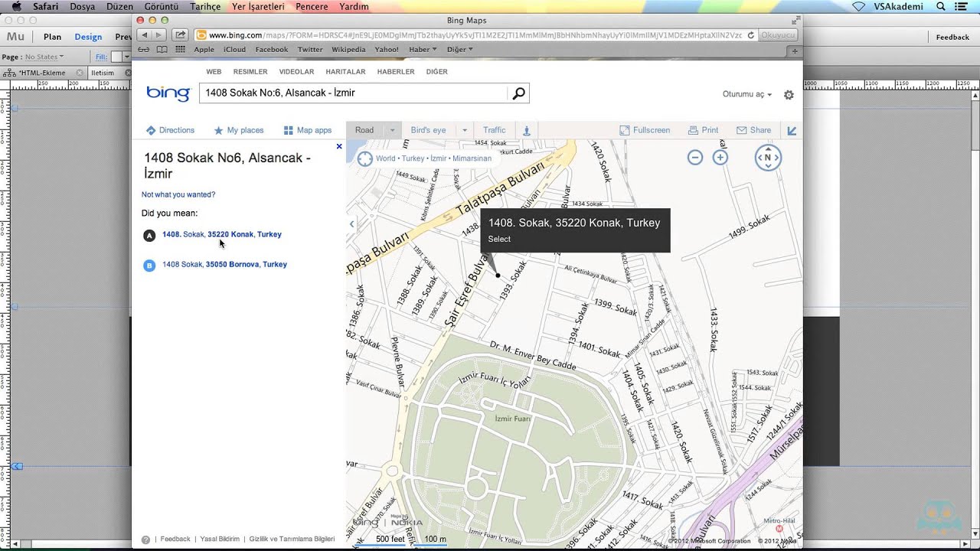Viewport: 980px width, 551px height.
Task: Click the locate-me icon beside the World breadcrumb
Action: (x=365, y=158)
